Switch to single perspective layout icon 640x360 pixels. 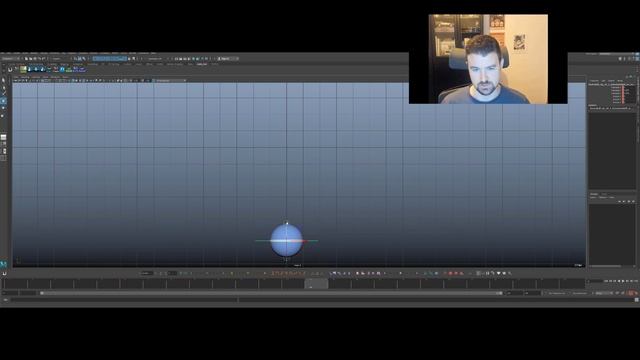pos(4,137)
